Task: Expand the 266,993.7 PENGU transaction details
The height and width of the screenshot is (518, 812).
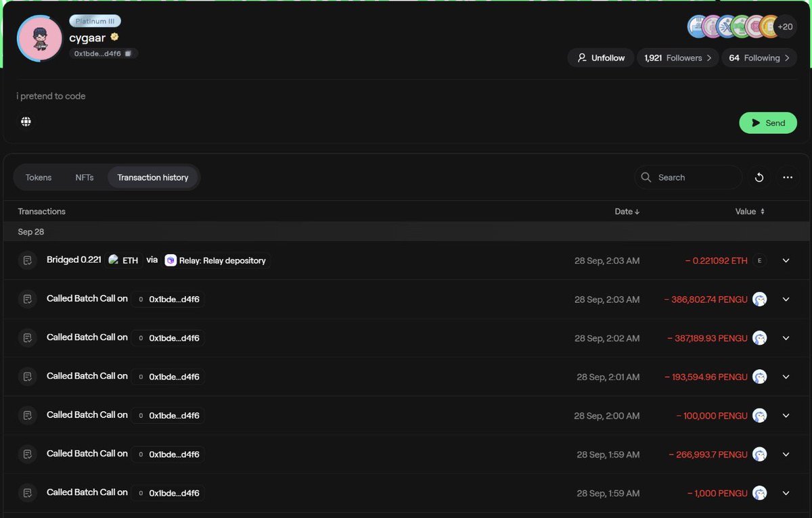Action: point(786,454)
